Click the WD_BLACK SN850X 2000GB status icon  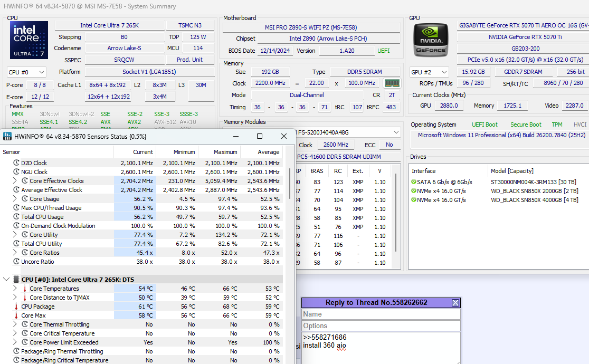pyautogui.click(x=414, y=191)
